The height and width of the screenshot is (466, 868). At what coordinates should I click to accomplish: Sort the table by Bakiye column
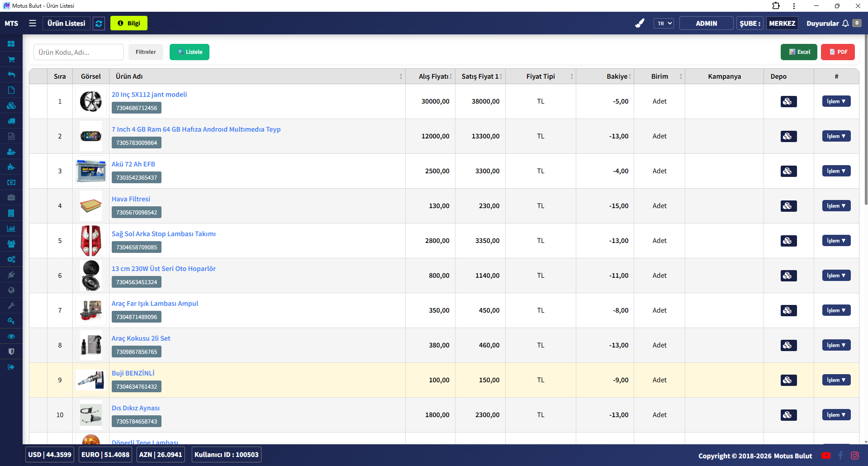pos(617,76)
